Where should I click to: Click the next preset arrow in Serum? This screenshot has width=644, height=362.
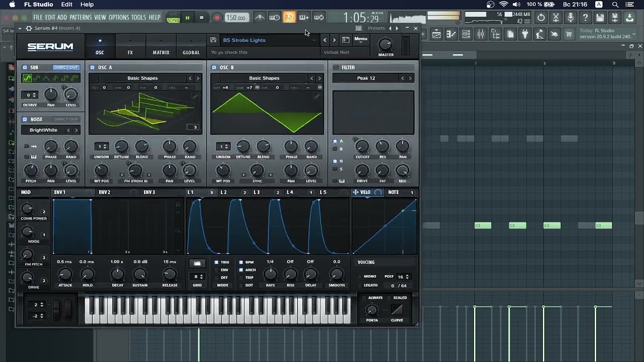pyautogui.click(x=334, y=40)
